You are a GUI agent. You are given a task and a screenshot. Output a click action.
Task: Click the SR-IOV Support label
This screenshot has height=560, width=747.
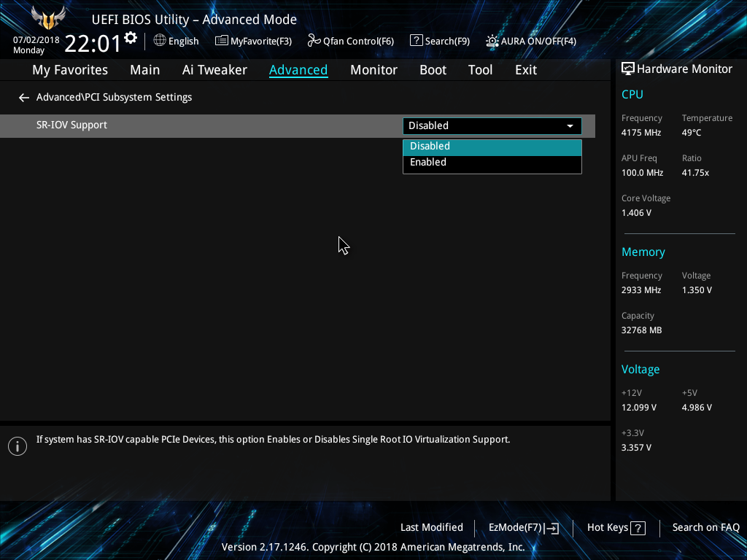(x=72, y=125)
